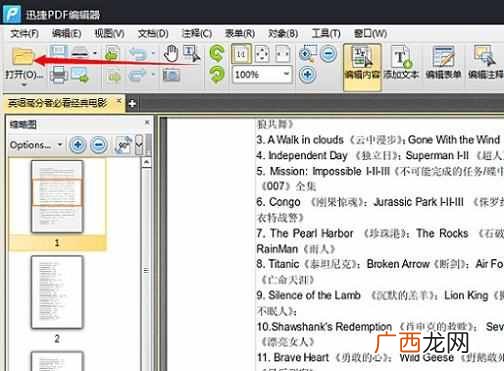Open the 文件(F) menu
This screenshot has height=371, width=504.
tap(25, 33)
